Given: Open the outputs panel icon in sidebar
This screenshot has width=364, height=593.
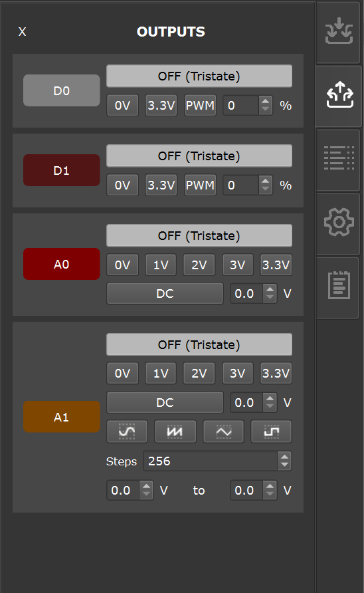Looking at the screenshot, I should [x=340, y=94].
